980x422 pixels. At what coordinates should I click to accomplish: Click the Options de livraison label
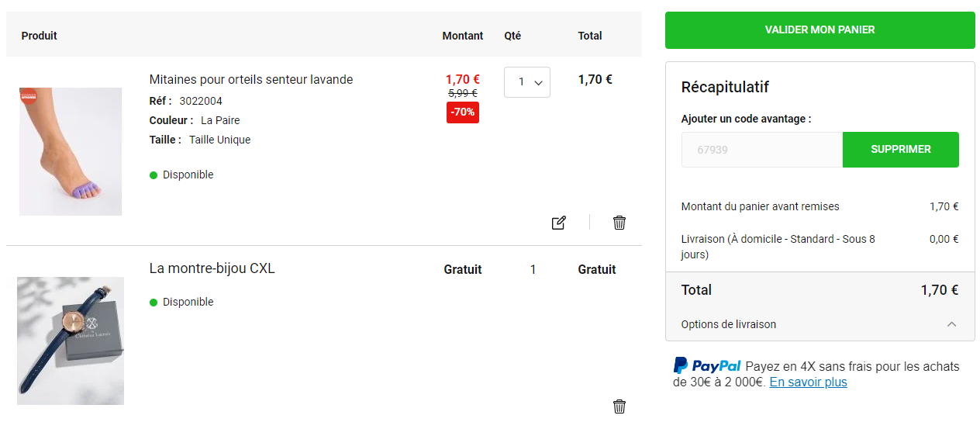point(728,324)
